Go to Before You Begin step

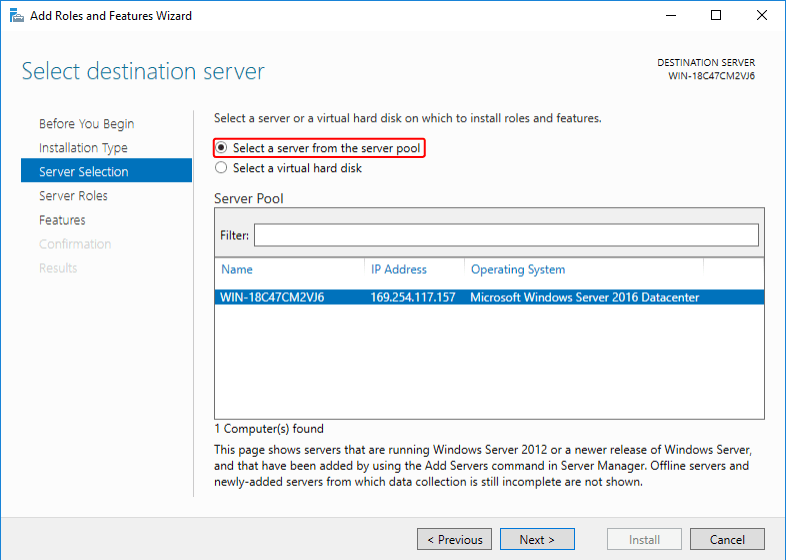pos(86,124)
